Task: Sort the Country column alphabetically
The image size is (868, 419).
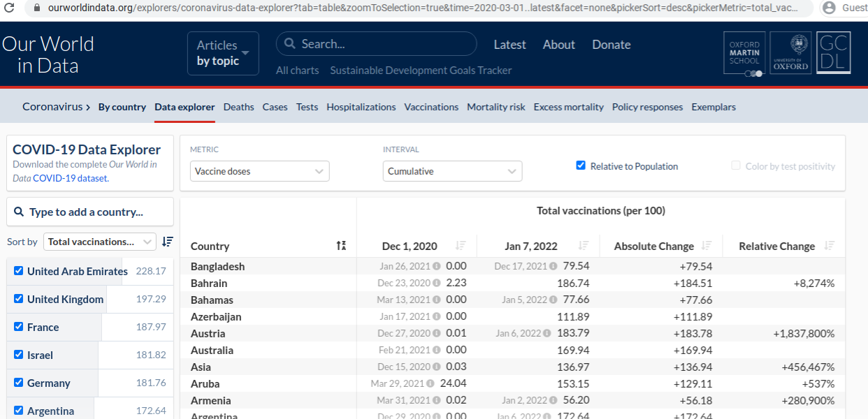Action: click(341, 246)
